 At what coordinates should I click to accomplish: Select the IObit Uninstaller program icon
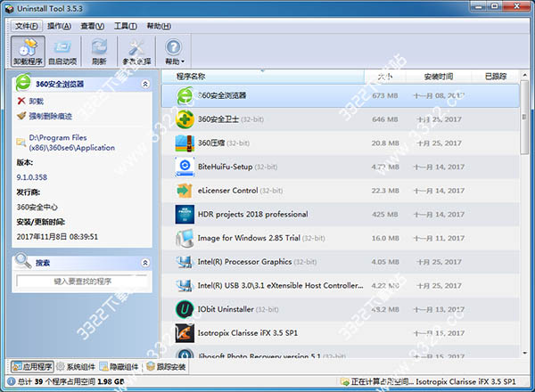pos(185,309)
